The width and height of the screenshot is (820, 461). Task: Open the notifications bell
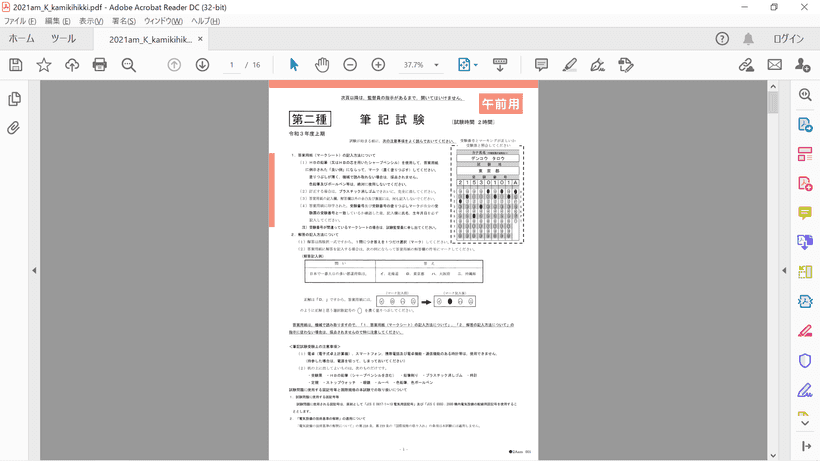point(748,39)
